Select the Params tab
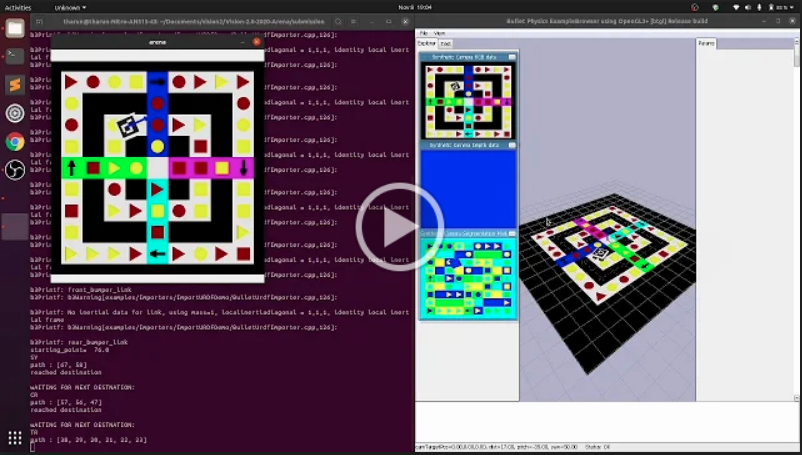Viewport: 802px width, 455px height. coord(706,43)
